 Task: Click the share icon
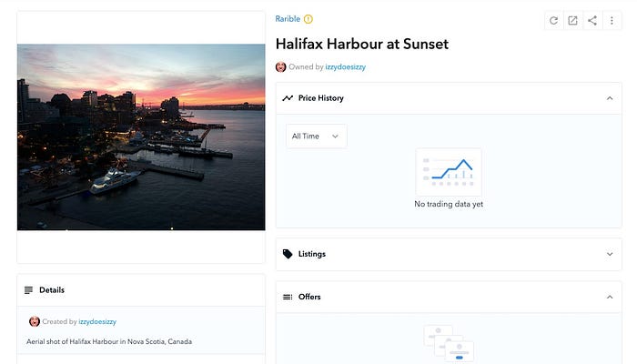coord(592,21)
